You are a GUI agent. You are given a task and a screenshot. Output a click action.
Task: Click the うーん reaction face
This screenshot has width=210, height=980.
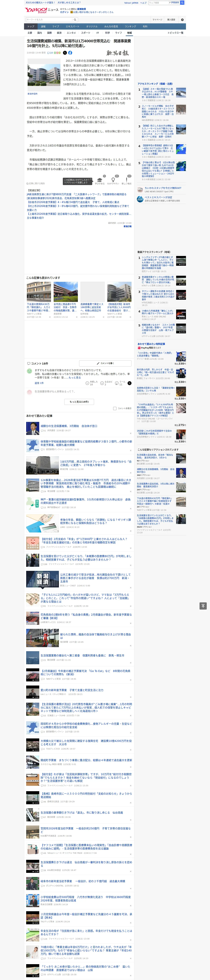point(117,383)
